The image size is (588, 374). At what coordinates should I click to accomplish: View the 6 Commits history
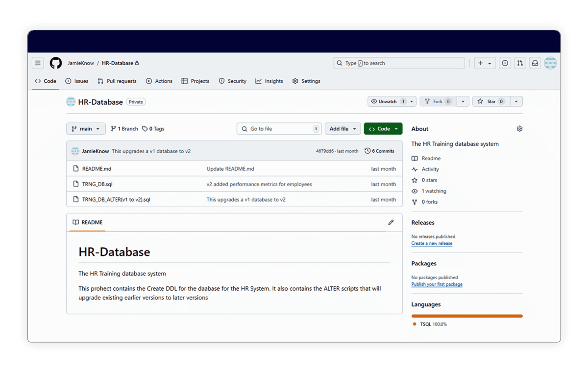(380, 151)
